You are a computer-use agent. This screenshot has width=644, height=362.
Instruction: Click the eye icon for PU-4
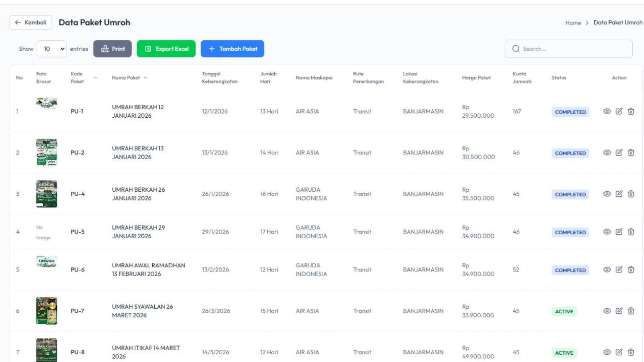[x=607, y=194]
